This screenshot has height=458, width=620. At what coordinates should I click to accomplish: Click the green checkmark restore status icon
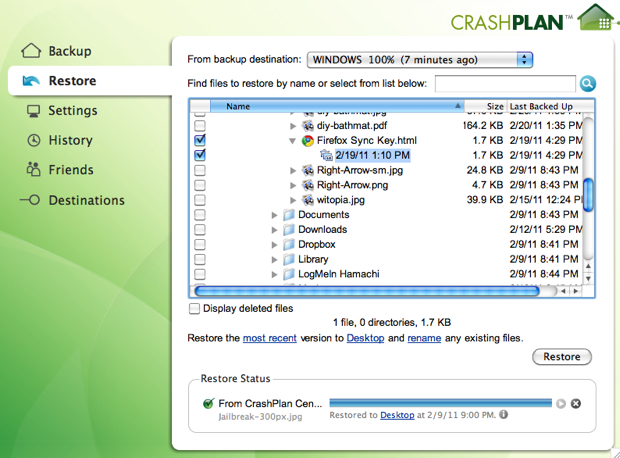click(208, 403)
